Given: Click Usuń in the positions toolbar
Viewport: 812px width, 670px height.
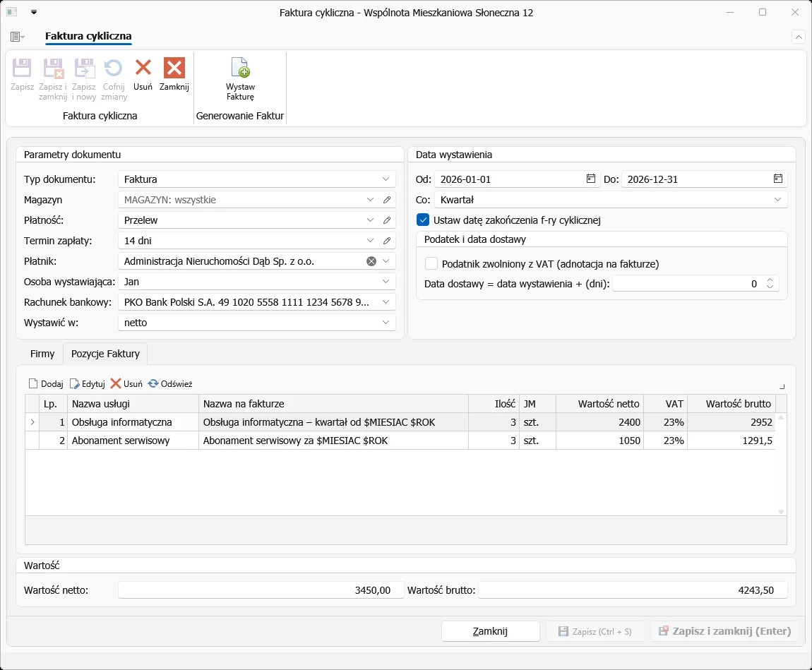Looking at the screenshot, I should (x=126, y=383).
